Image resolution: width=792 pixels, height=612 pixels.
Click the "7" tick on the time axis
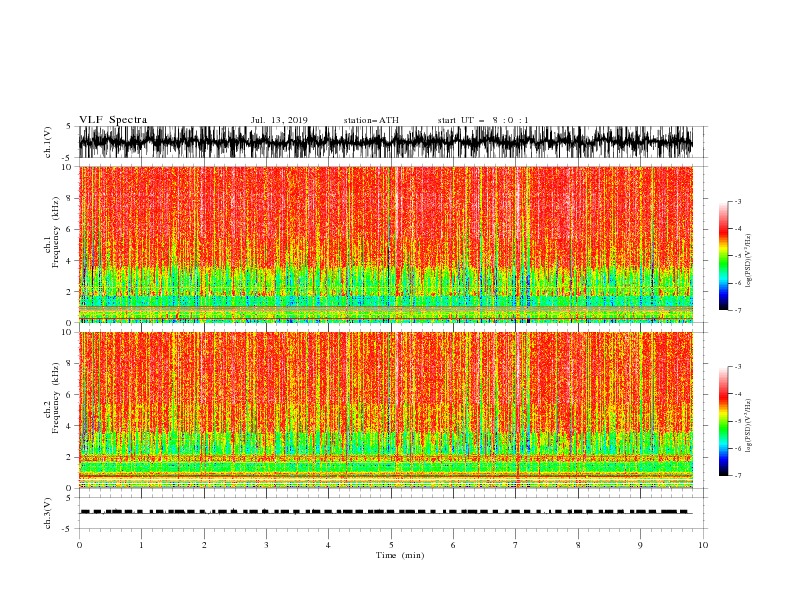(516, 545)
